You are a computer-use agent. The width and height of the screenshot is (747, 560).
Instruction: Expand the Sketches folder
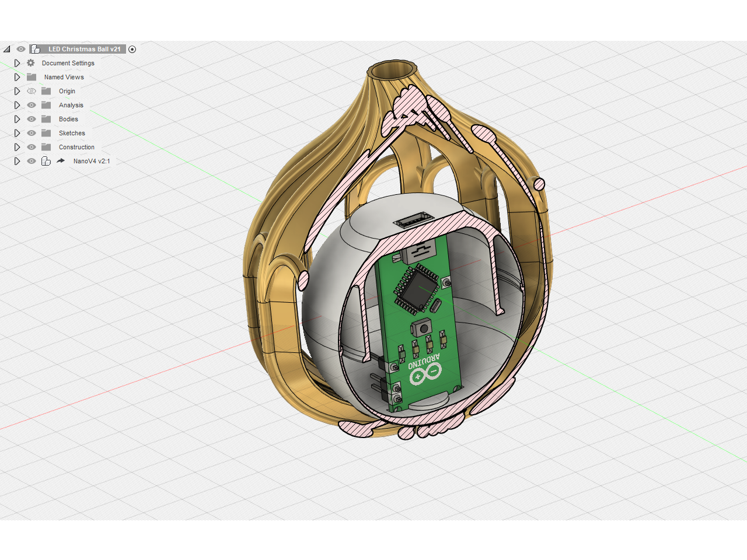pyautogui.click(x=17, y=133)
